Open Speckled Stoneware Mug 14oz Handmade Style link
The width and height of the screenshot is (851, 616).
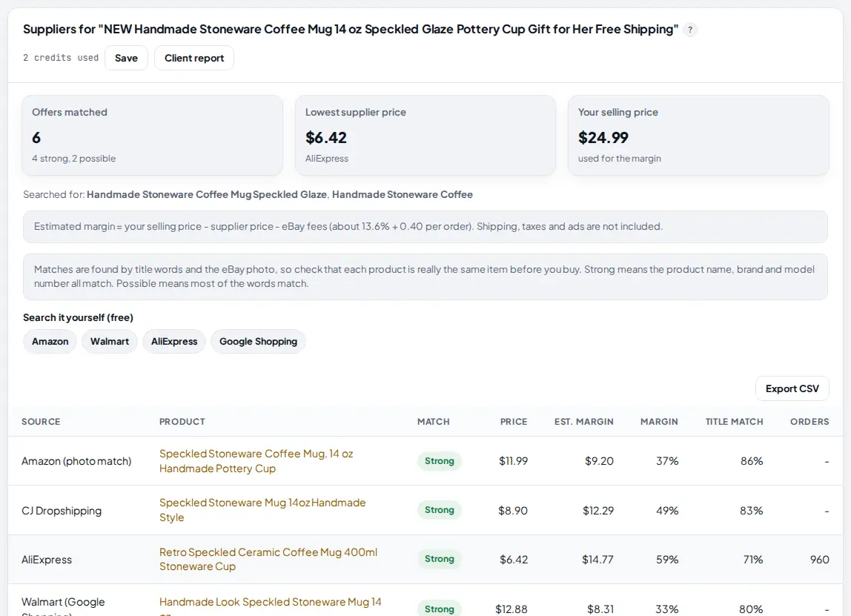point(262,510)
